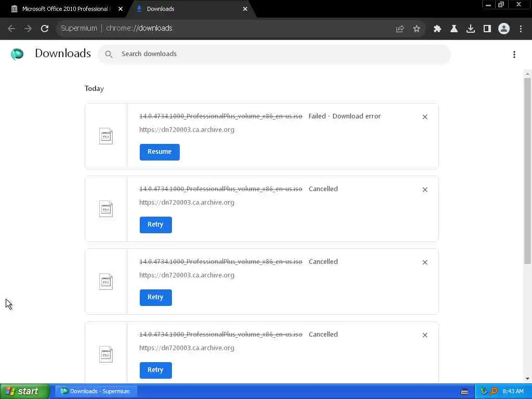Click the orange magnifier tray icon
Image resolution: width=532 pixels, height=399 pixels.
(494, 392)
